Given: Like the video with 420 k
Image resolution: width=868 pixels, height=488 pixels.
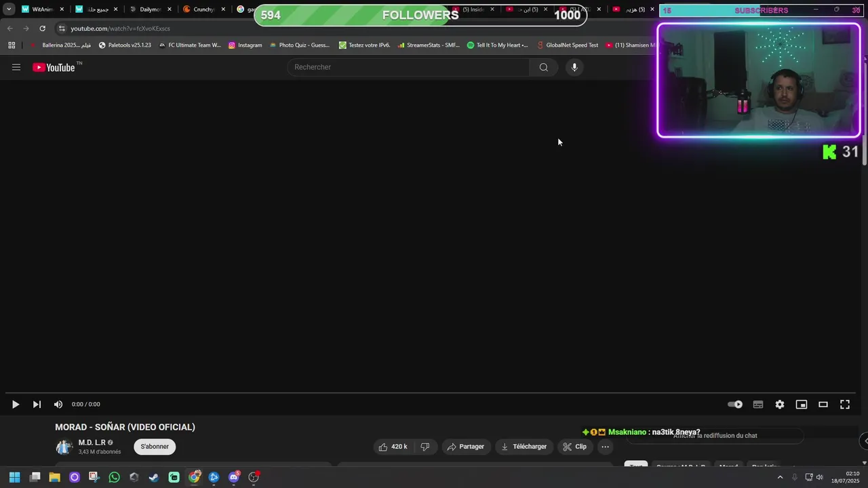Looking at the screenshot, I should tap(393, 447).
